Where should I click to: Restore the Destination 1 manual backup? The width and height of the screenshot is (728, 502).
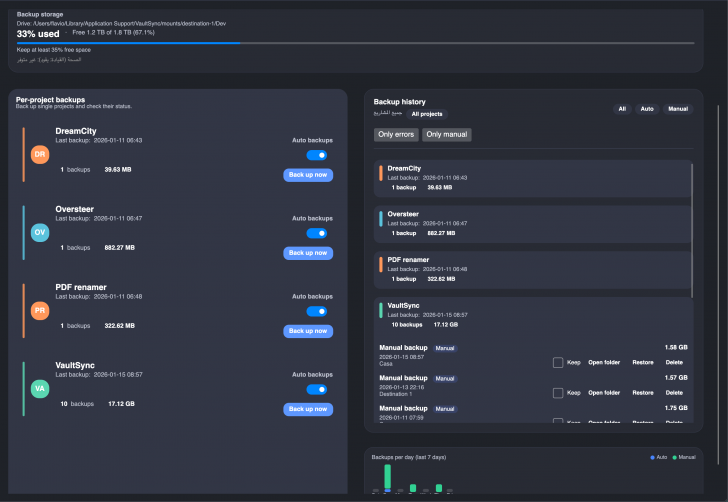643,393
